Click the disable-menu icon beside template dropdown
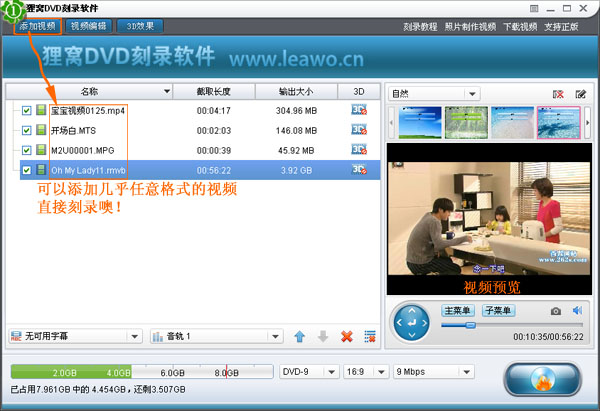Screen dimensions: 600x411 (x=558, y=94)
